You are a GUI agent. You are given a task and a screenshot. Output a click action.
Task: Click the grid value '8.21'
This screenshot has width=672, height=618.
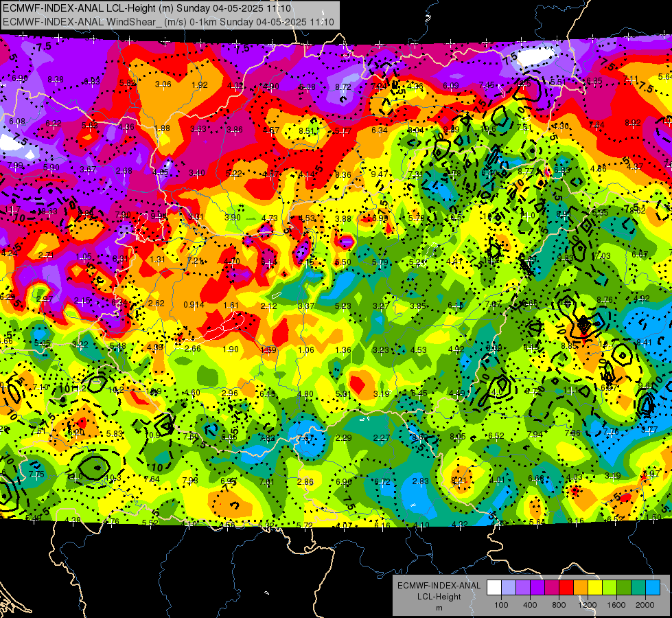(x=459, y=481)
